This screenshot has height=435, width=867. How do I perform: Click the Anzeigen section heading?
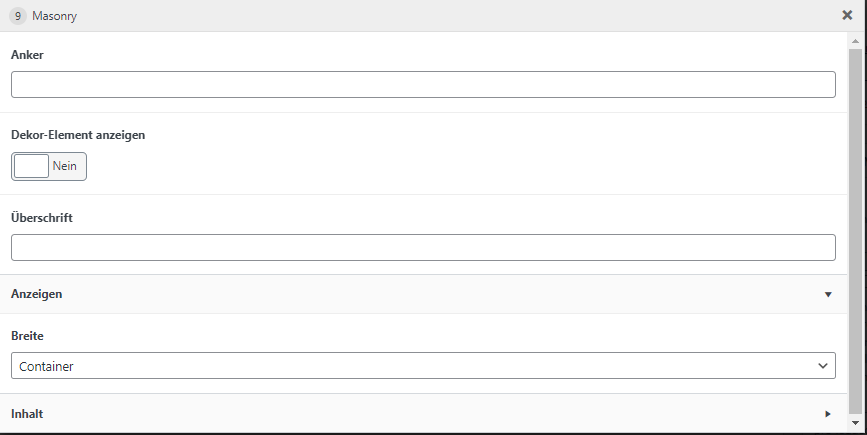(x=37, y=294)
